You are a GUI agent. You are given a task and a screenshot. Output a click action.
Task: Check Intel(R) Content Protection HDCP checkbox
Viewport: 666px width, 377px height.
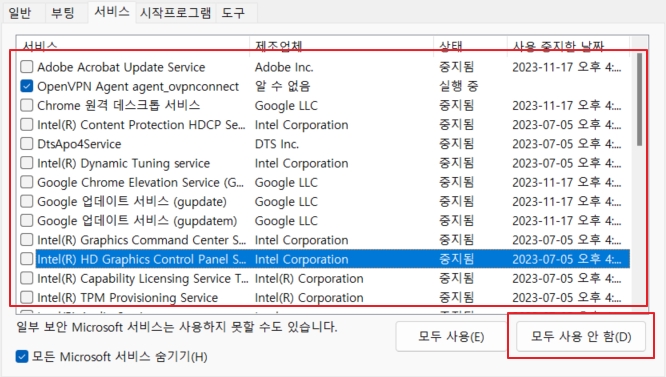(27, 124)
